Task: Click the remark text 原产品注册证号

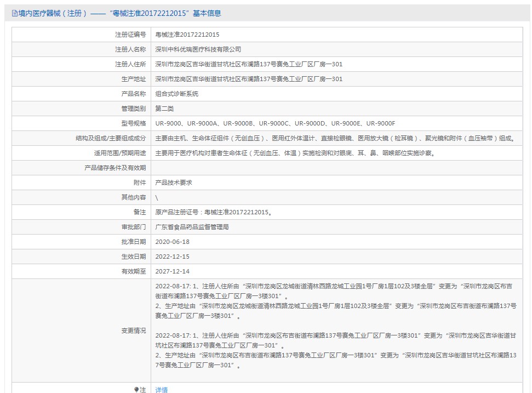Action: 214,213
